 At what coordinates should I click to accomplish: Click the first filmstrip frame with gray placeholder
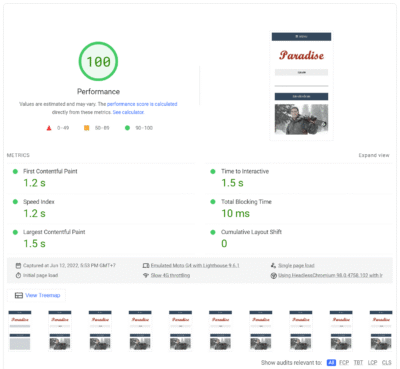pos(20,331)
